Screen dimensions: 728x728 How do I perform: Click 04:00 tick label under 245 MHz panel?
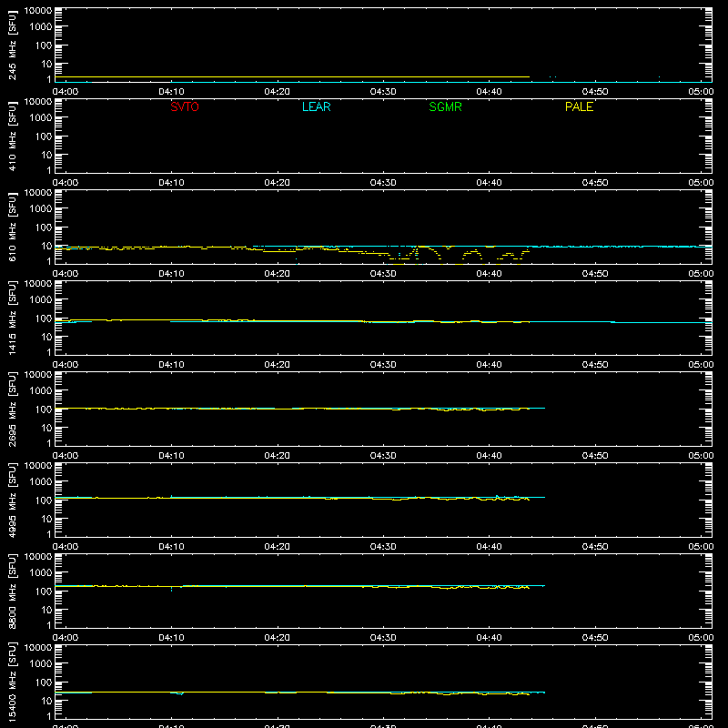coord(66,92)
